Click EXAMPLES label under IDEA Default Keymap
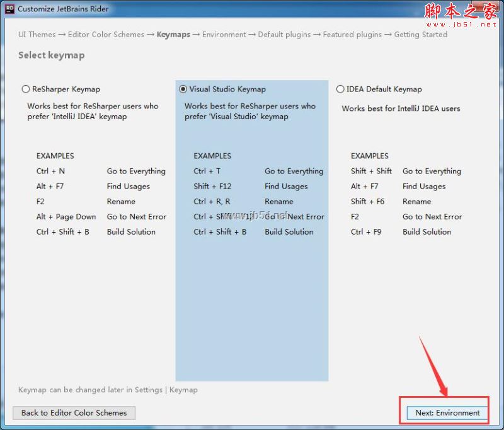This screenshot has height=430, width=504. (x=370, y=156)
